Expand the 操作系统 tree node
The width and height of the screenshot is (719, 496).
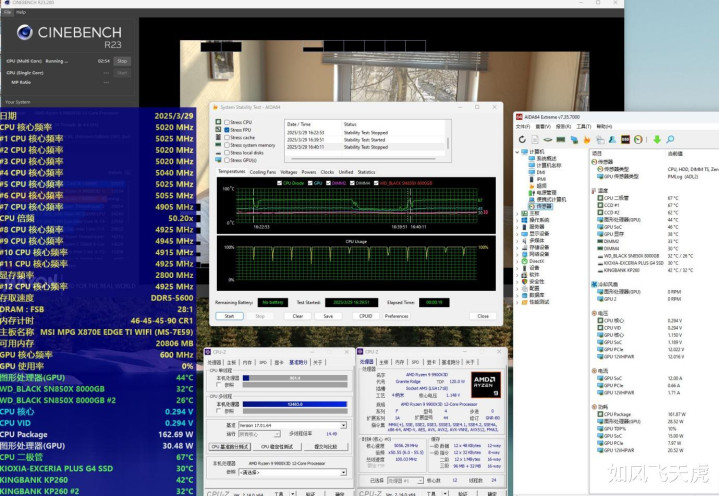click(517, 220)
